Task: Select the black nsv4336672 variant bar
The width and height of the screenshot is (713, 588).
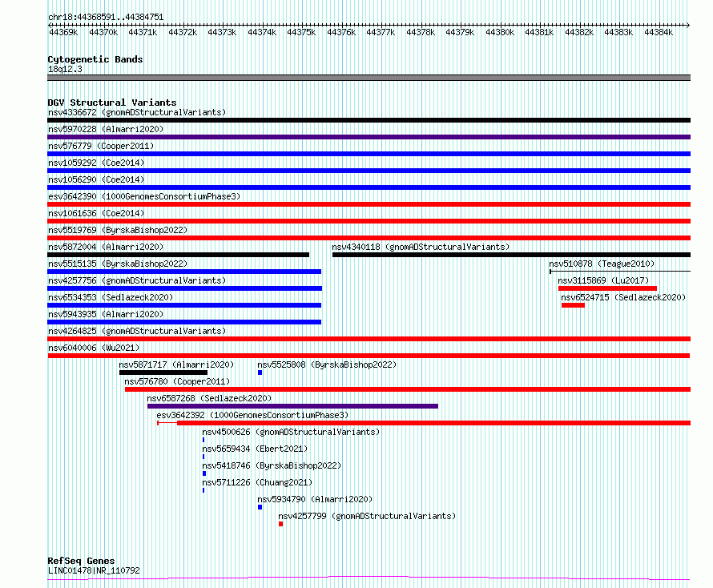Action: pyautogui.click(x=369, y=120)
